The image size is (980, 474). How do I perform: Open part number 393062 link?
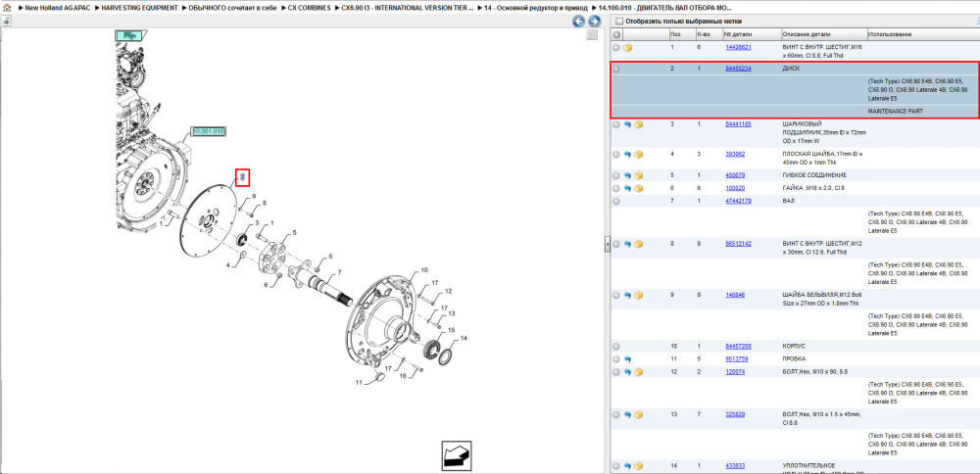coord(735,154)
